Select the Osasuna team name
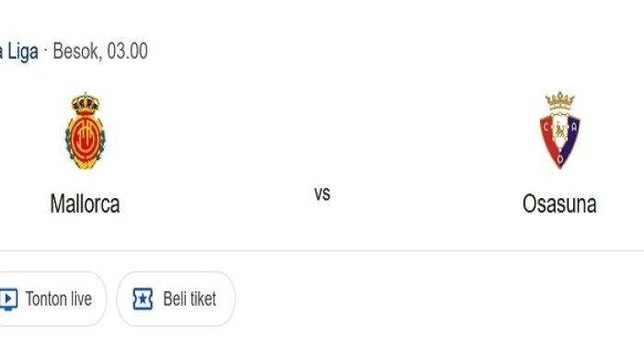Viewport: 644px width, 362px height. click(559, 204)
